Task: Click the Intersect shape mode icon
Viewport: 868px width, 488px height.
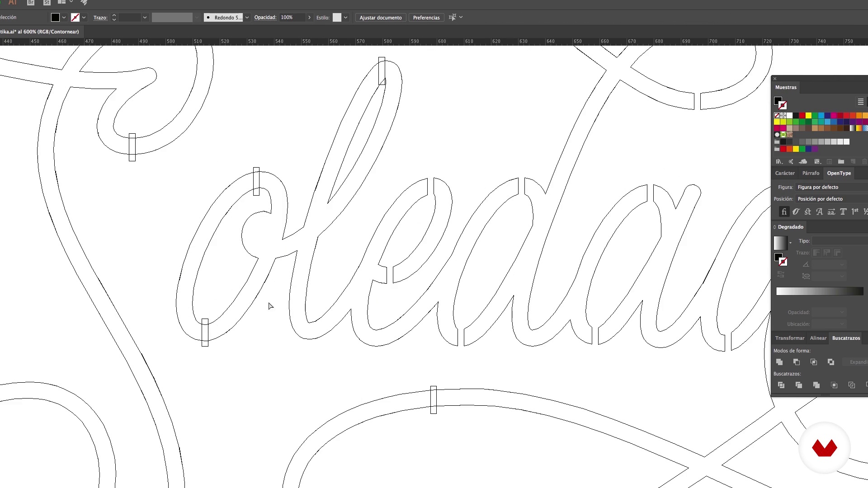Action: coord(814,362)
